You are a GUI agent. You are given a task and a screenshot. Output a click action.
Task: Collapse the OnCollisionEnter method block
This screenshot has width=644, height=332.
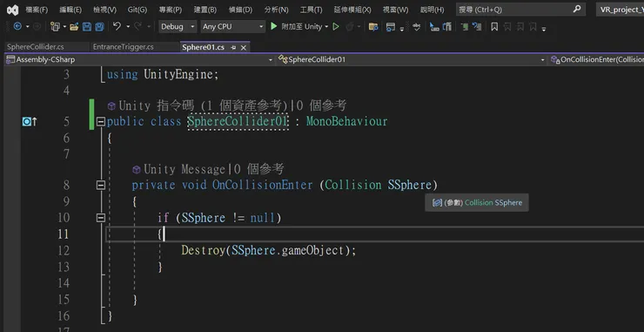coord(101,185)
